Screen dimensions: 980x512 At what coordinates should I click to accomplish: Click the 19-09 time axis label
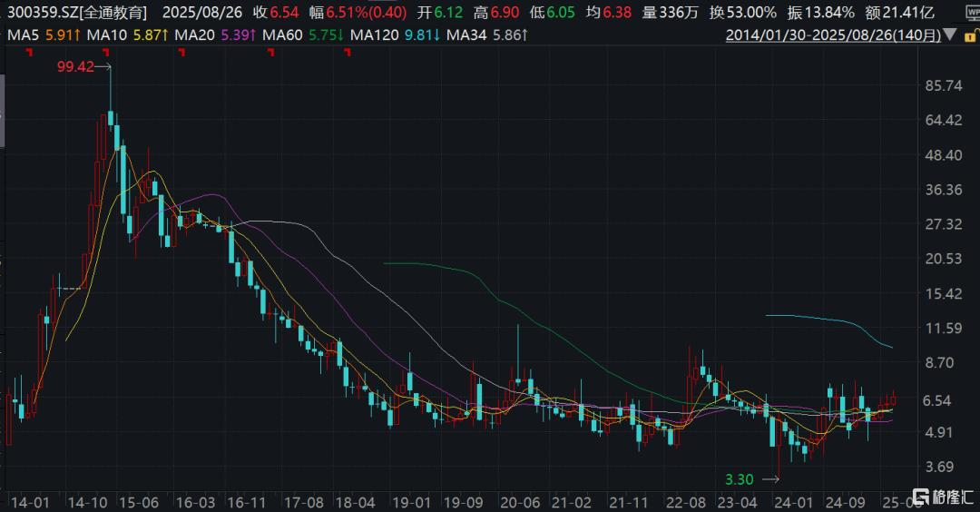(x=463, y=503)
